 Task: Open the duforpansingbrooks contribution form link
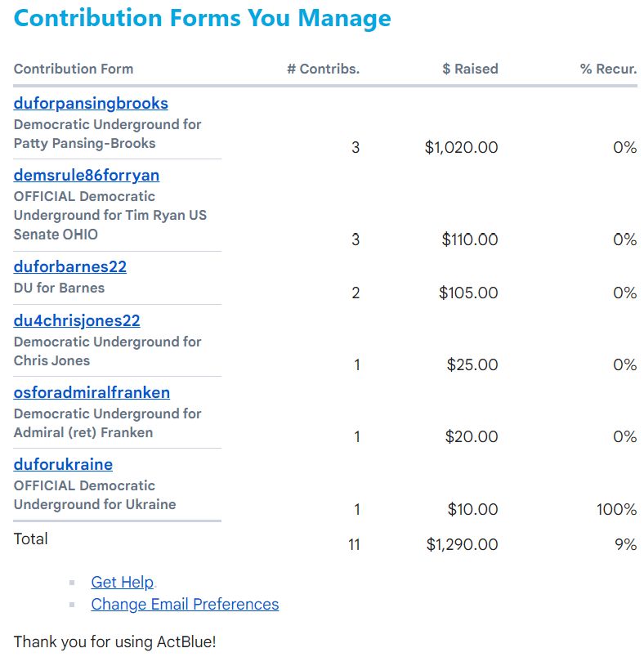[x=91, y=104]
